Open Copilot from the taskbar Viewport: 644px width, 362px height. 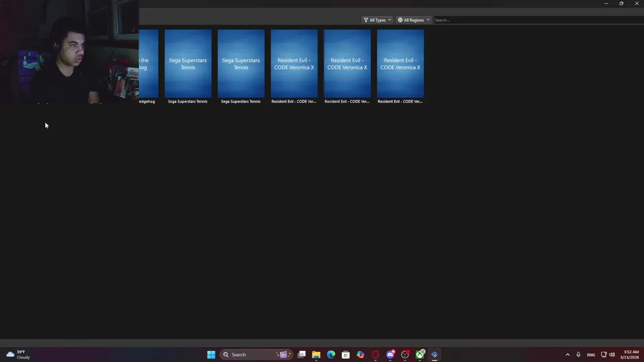point(360,354)
